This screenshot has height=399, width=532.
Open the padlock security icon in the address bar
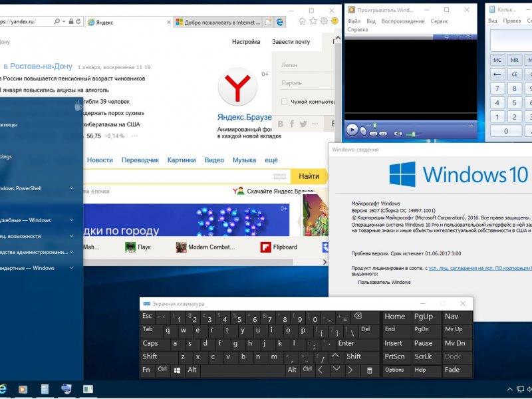point(71,21)
